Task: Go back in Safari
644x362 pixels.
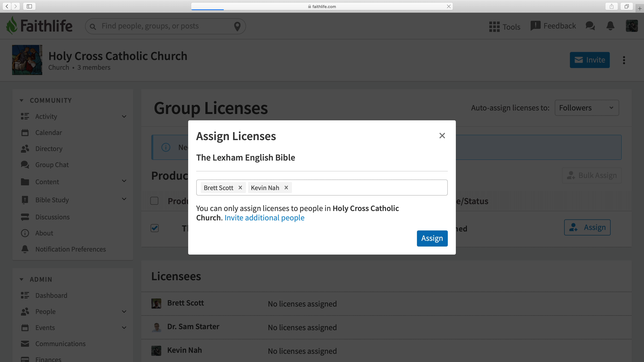Action: [7, 6]
